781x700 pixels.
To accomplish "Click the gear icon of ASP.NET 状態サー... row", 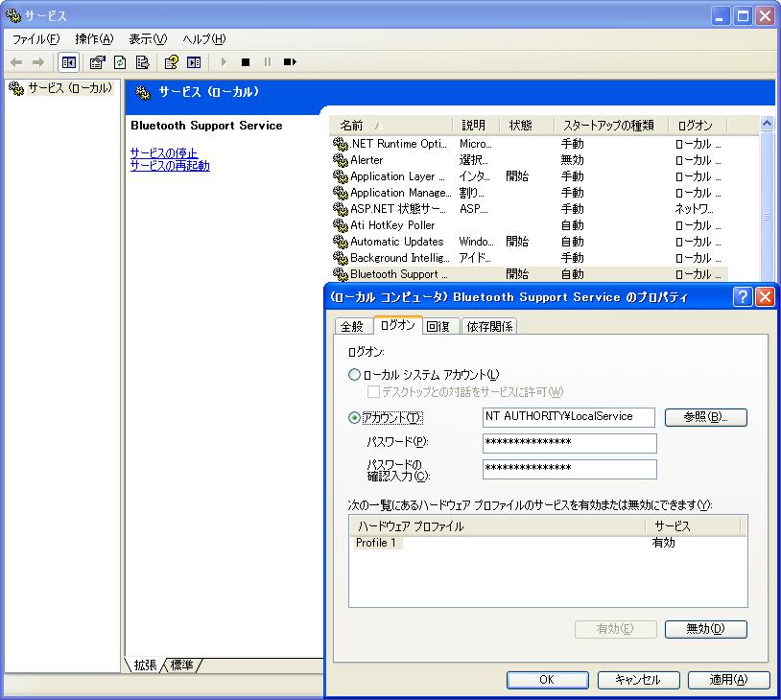I will pos(341,209).
